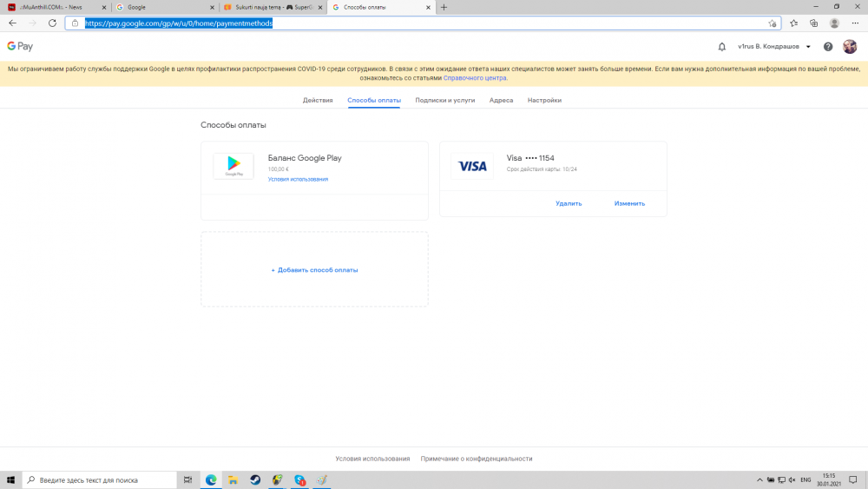Screen dimensions: 868x489
Task: Open Steam from the taskbar
Action: [255, 480]
